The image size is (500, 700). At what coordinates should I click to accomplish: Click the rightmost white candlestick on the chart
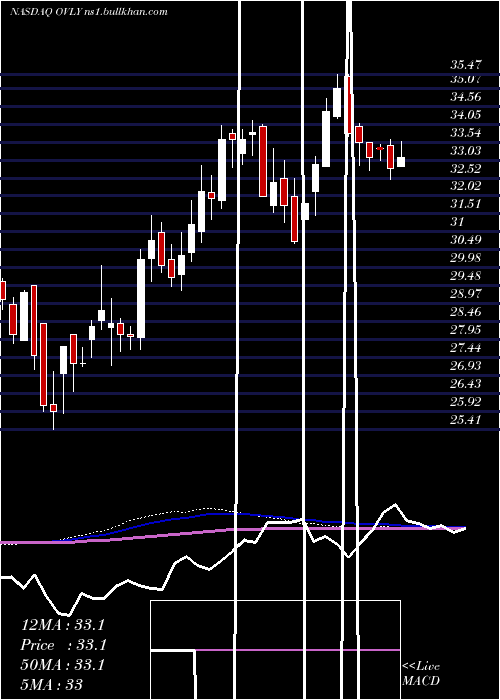click(x=401, y=162)
